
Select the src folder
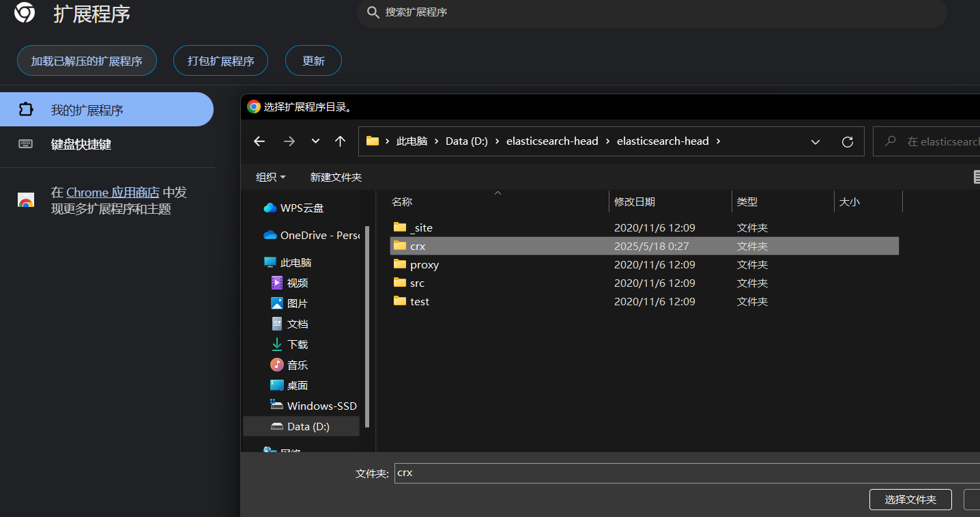[x=644, y=283]
